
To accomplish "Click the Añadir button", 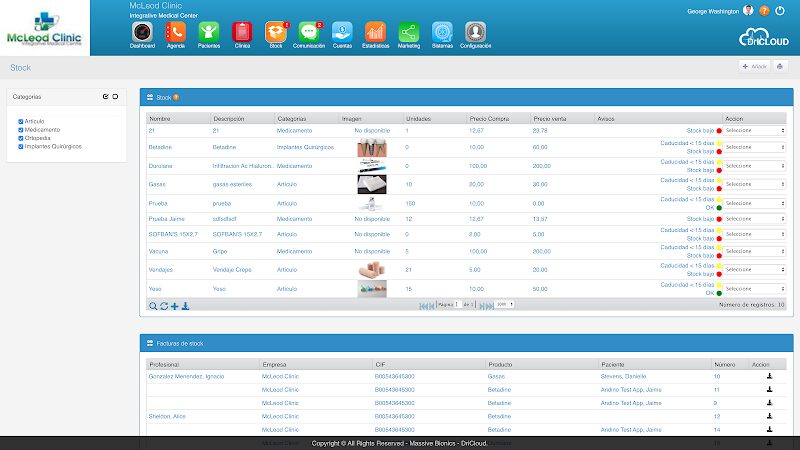I will coord(755,66).
